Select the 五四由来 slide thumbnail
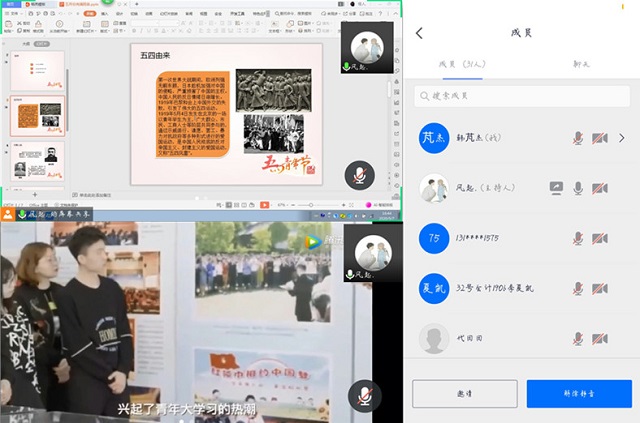The image size is (640, 423). (x=37, y=116)
